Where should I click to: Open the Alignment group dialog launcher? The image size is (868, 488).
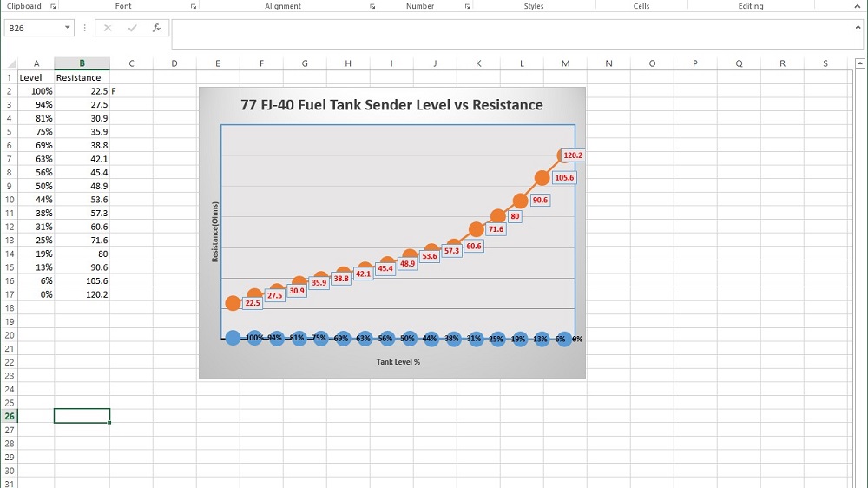(x=372, y=6)
